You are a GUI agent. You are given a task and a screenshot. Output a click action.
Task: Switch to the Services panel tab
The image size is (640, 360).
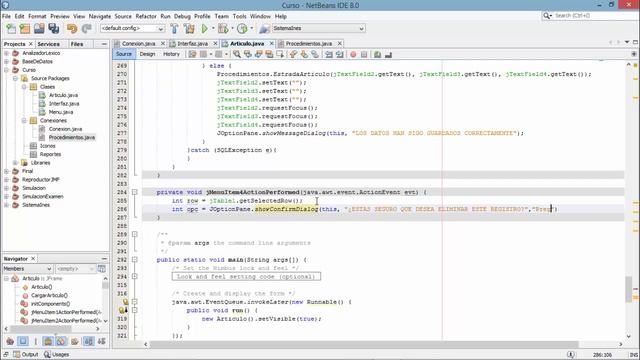(48, 44)
